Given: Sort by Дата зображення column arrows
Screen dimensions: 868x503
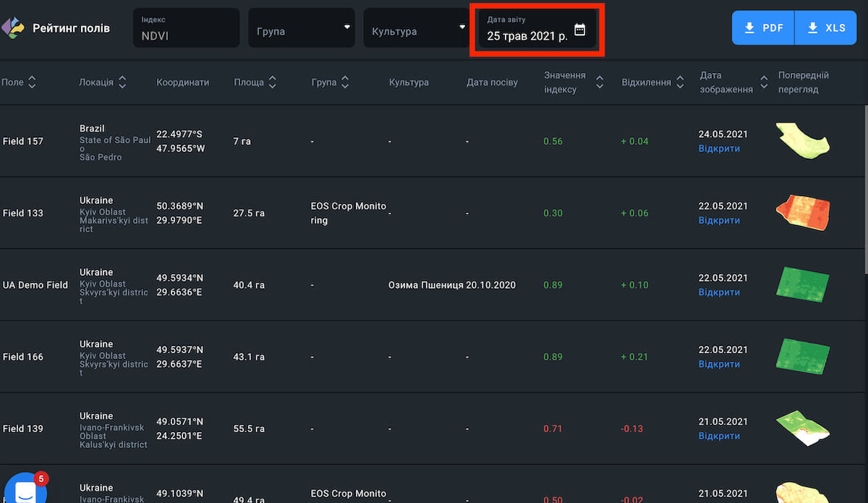Looking at the screenshot, I should (764, 83).
